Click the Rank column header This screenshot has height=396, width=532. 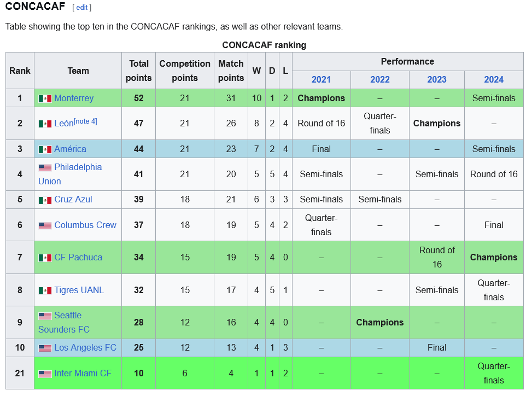(20, 71)
